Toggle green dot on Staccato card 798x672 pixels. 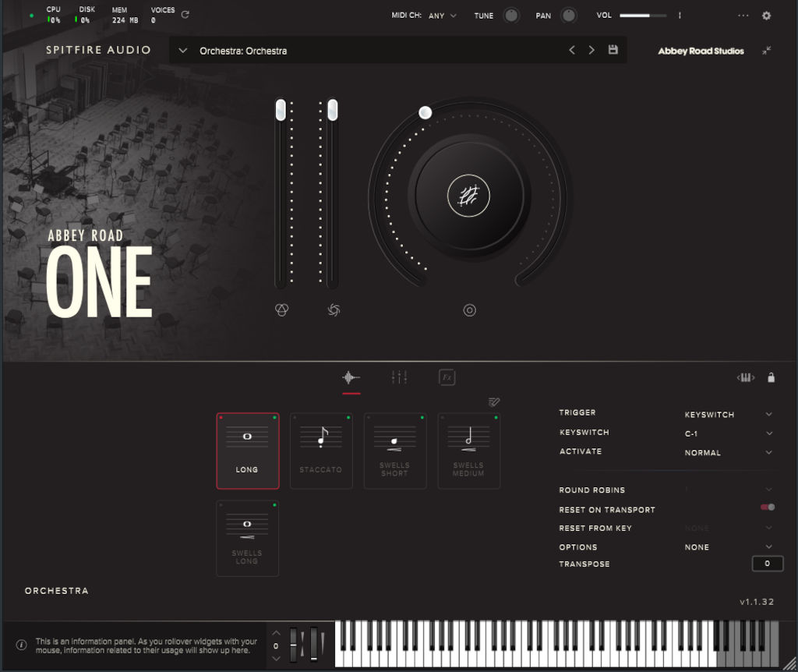[x=348, y=417]
